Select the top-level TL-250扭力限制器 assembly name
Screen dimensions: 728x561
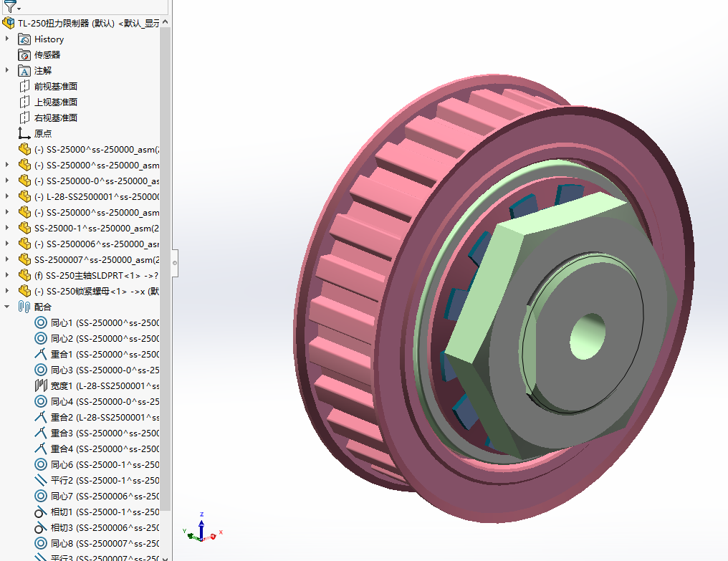click(x=88, y=23)
